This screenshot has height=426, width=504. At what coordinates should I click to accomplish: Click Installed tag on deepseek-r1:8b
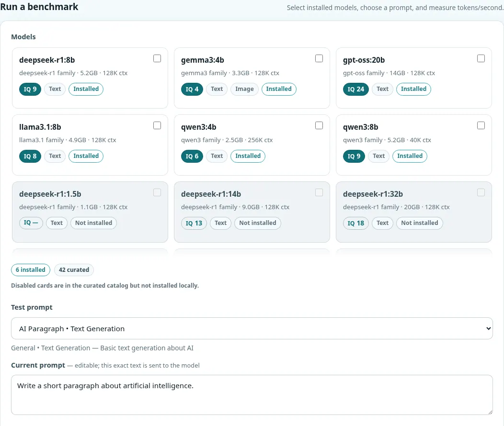(x=86, y=89)
